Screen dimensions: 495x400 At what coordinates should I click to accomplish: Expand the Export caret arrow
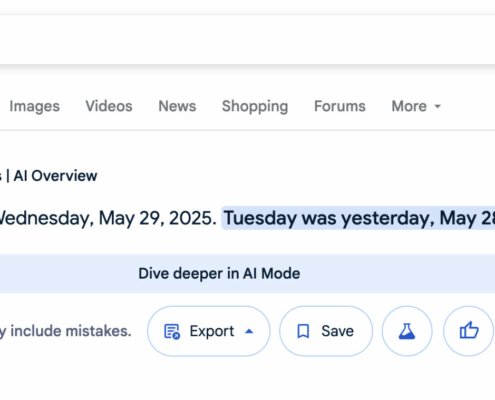coord(249,331)
